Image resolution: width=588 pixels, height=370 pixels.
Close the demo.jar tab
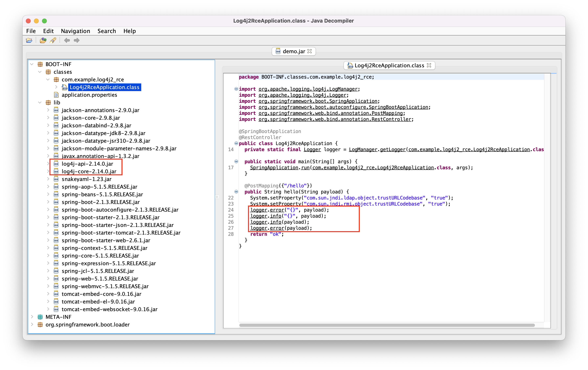click(310, 51)
